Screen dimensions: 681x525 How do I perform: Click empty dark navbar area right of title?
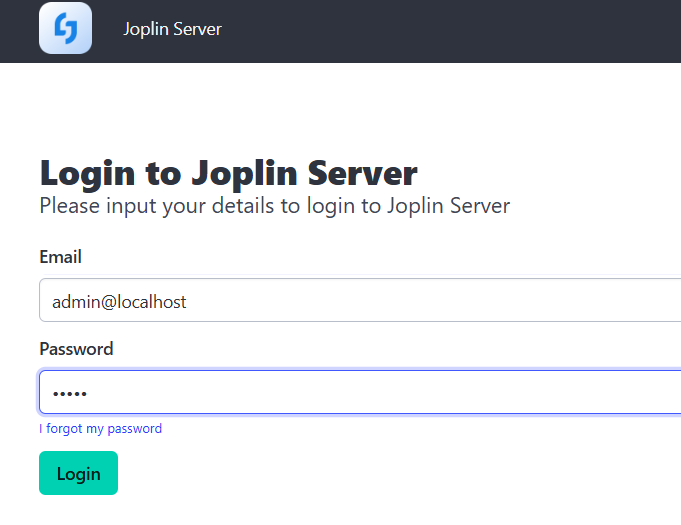450,30
